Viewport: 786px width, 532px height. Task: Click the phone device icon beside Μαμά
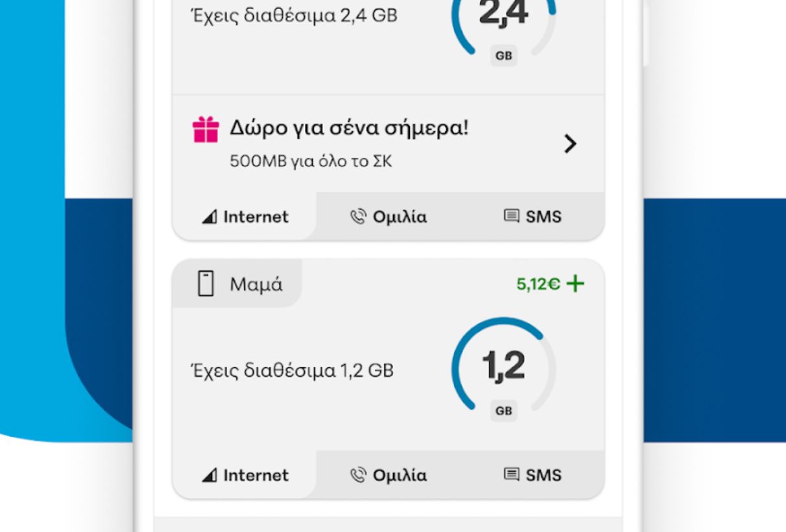pos(206,284)
